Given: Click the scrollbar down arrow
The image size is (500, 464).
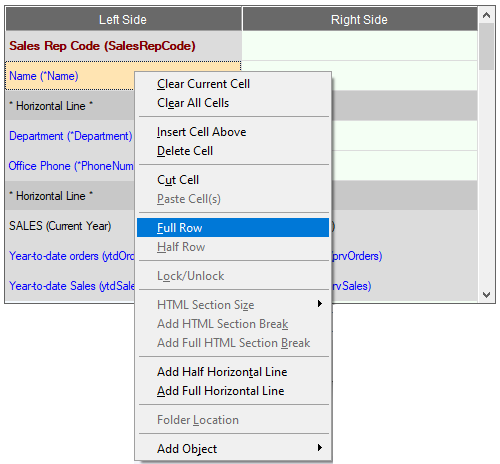Looking at the screenshot, I should [x=486, y=295].
